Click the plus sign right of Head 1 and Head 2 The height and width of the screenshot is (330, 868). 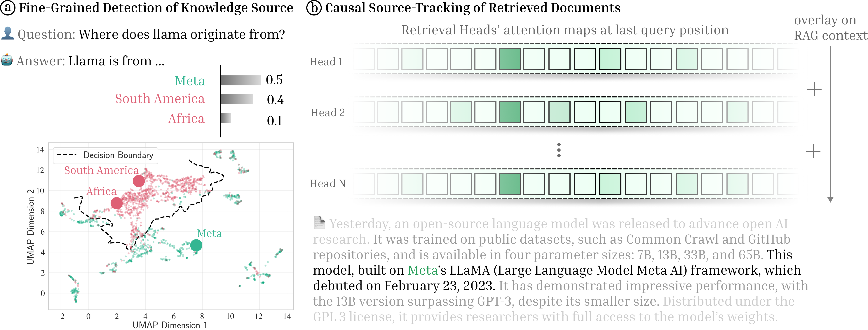[814, 89]
